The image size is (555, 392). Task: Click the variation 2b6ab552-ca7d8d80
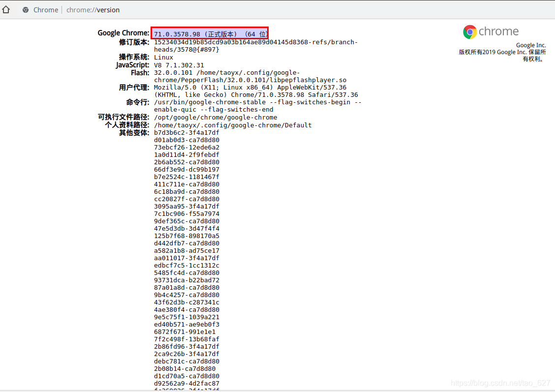(186, 162)
